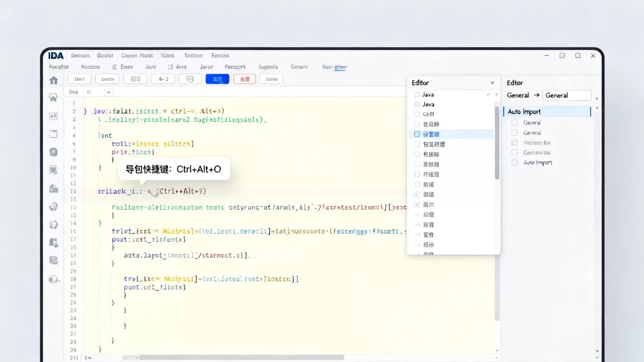Viewport: 644px width, 362px height.
Task: Click the buildings icon in sidebar
Action: coord(53,189)
